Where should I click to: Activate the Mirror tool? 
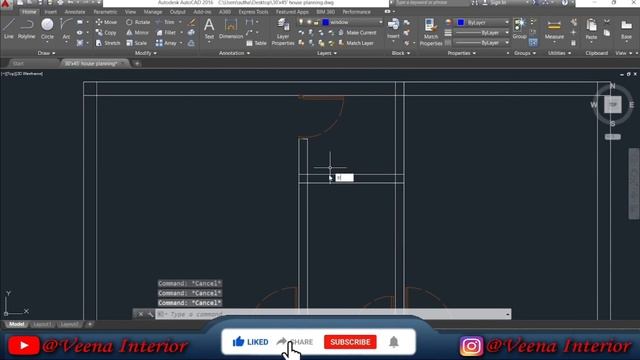click(x=137, y=33)
